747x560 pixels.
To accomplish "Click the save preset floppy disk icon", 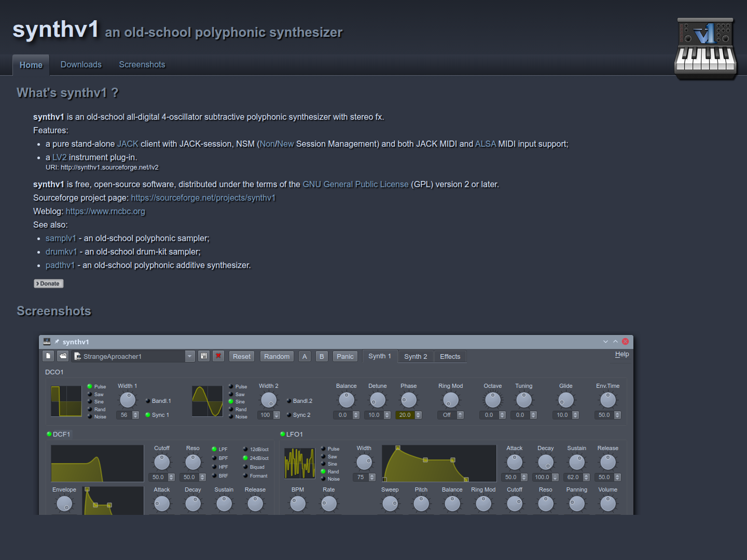I will click(x=204, y=356).
